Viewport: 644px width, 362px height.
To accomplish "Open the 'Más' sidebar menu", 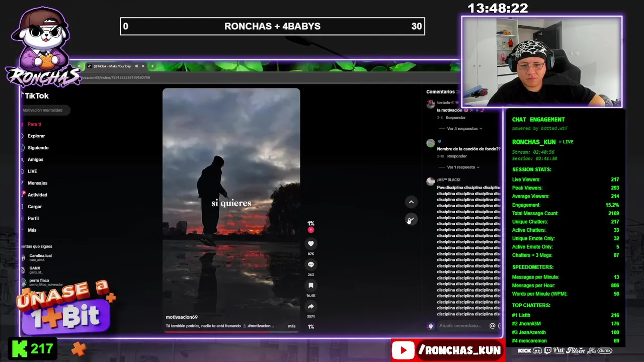I will pos(32,230).
